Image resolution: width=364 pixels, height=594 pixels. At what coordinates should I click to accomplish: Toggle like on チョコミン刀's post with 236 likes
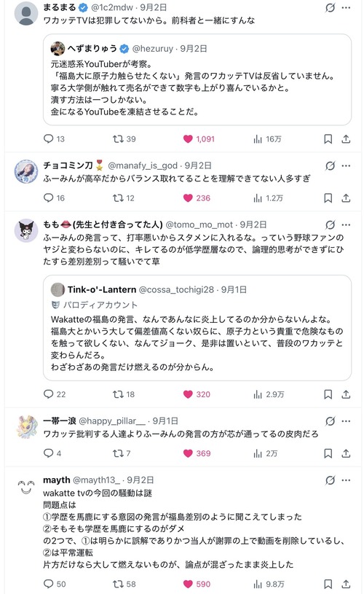pyautogui.click(x=197, y=198)
